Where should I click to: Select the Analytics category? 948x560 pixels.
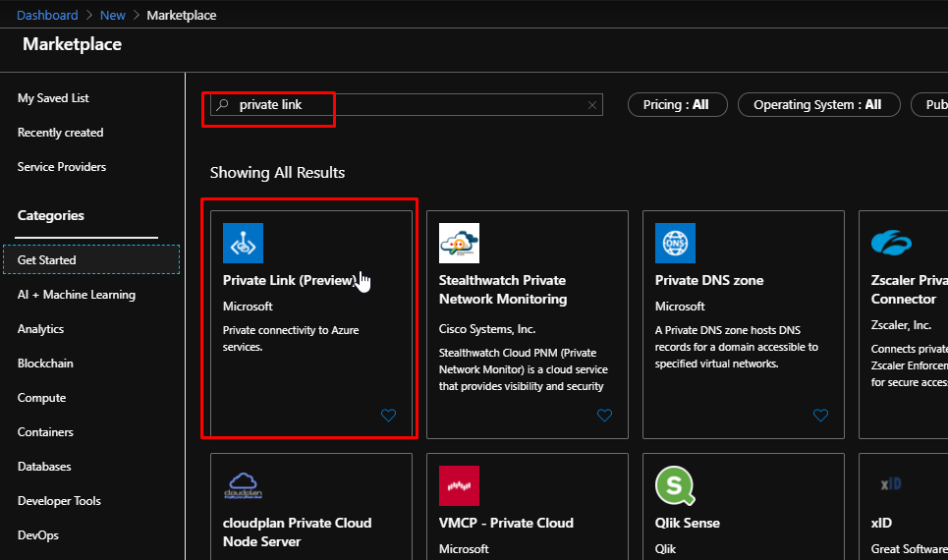pyautogui.click(x=40, y=329)
